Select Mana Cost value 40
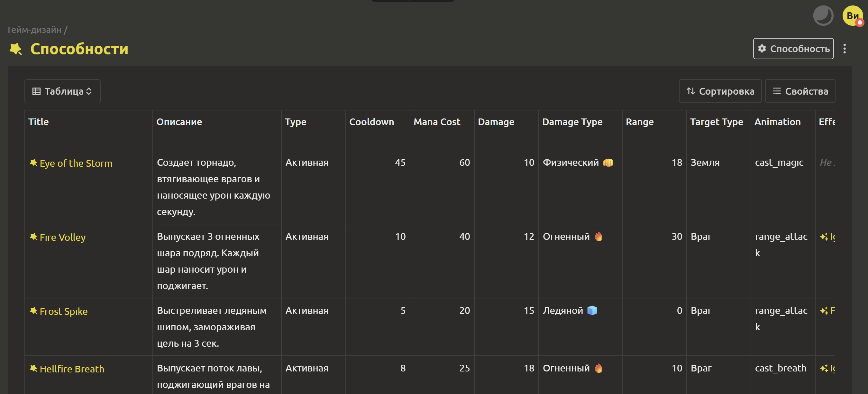 click(464, 237)
